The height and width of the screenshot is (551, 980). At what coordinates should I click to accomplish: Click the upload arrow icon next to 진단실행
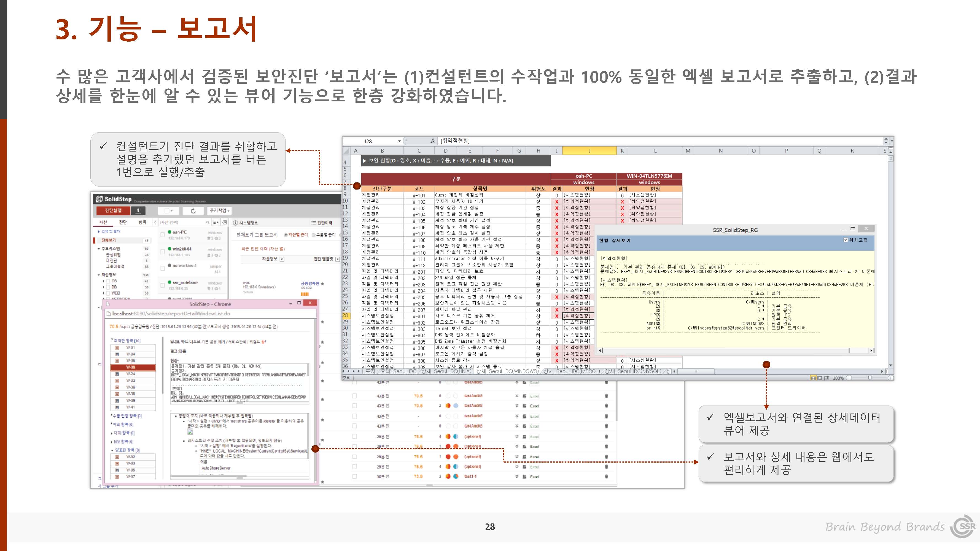click(x=138, y=210)
